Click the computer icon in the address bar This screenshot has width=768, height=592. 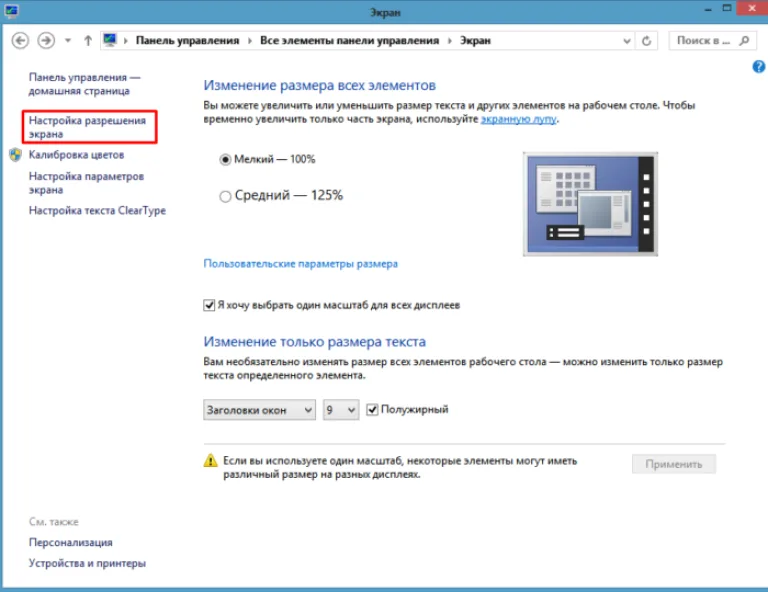click(x=110, y=40)
